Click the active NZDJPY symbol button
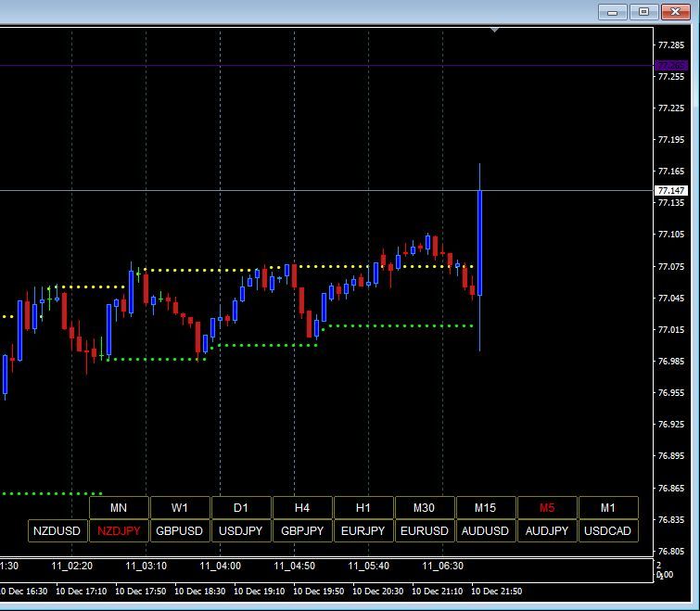 pos(119,530)
